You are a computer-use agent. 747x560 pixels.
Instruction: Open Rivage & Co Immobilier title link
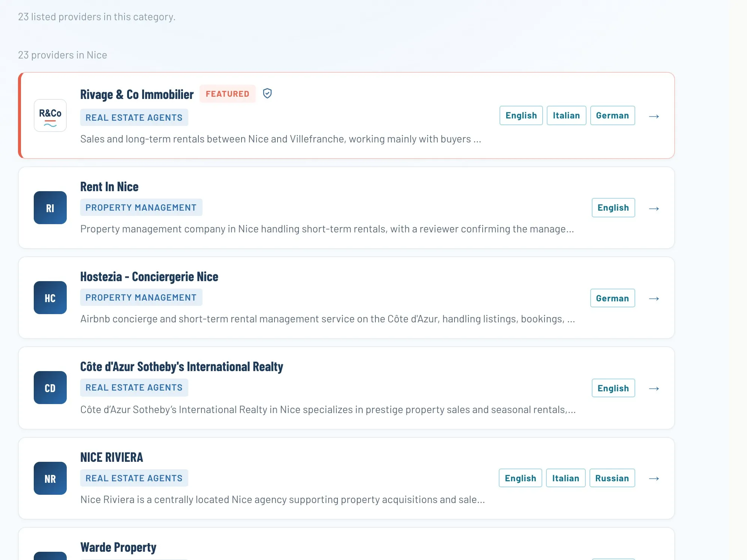pyautogui.click(x=137, y=94)
